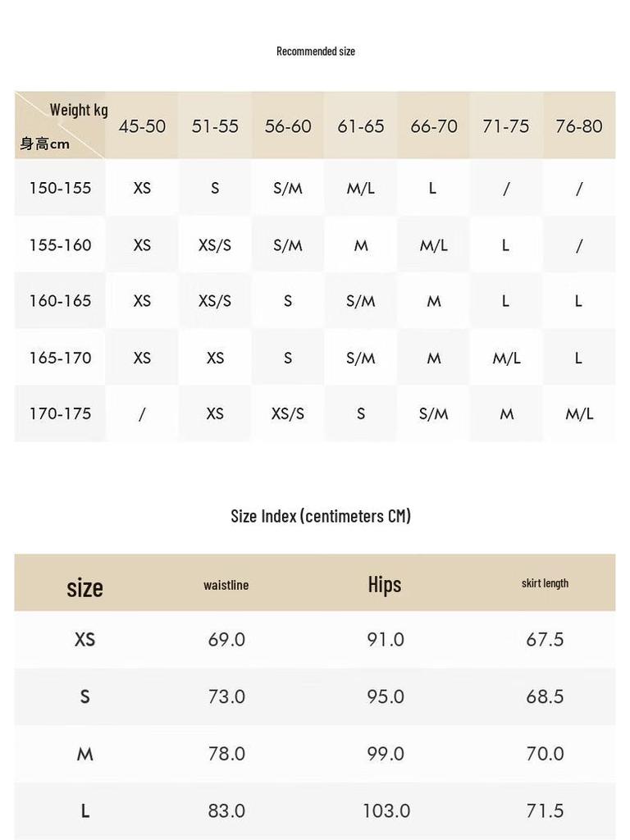Select the 76-80 weight column header
The height and width of the screenshot is (840, 630).
578,126
